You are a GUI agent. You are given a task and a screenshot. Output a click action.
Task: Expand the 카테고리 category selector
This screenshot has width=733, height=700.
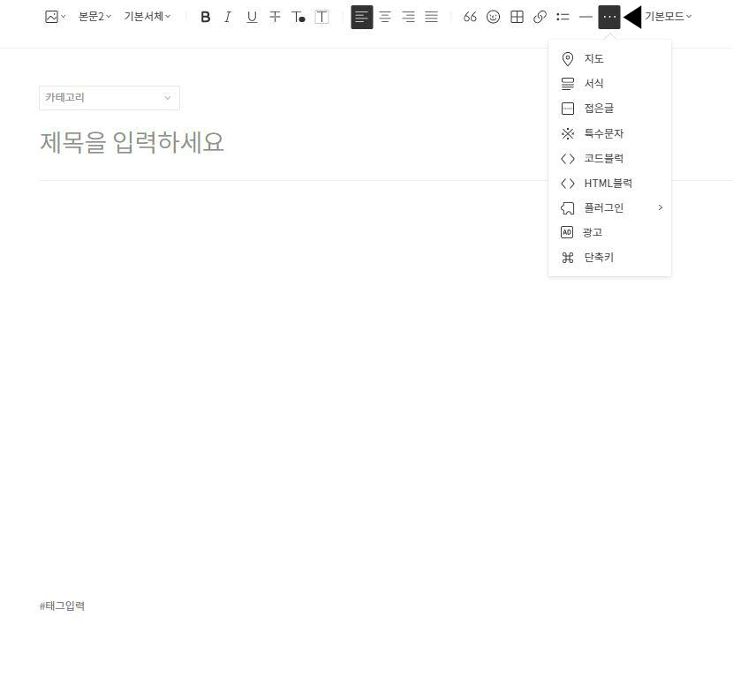click(x=109, y=97)
